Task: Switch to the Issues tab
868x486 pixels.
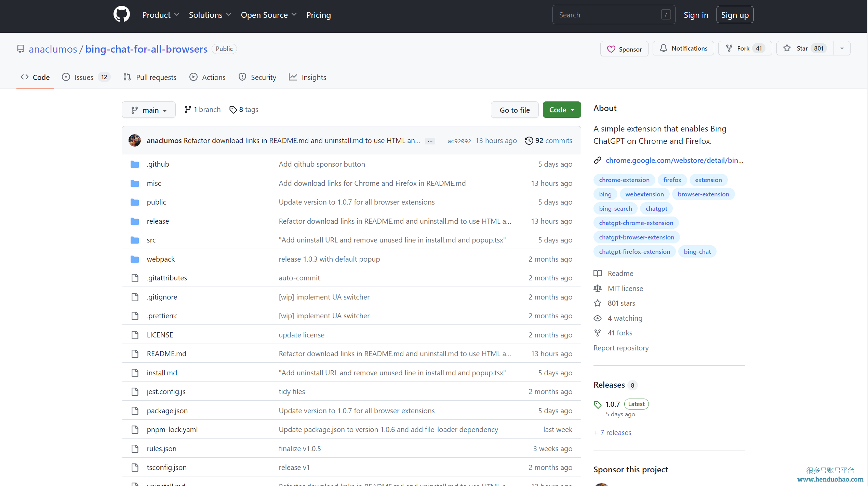Action: (x=86, y=77)
